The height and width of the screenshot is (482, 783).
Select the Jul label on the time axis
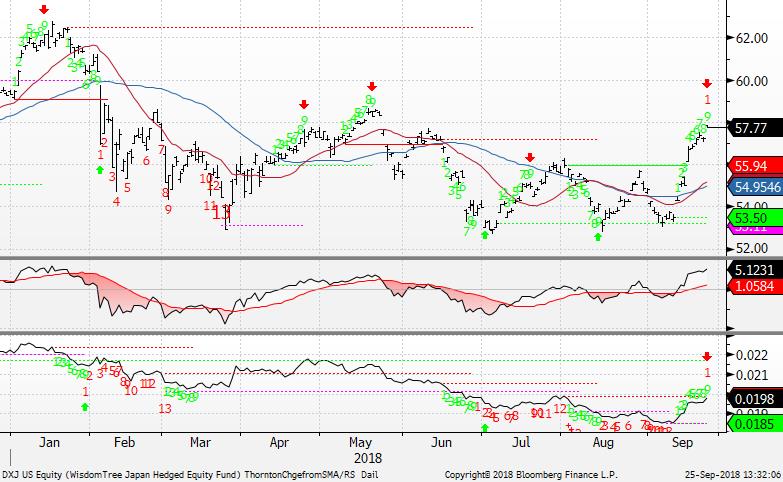point(521,441)
